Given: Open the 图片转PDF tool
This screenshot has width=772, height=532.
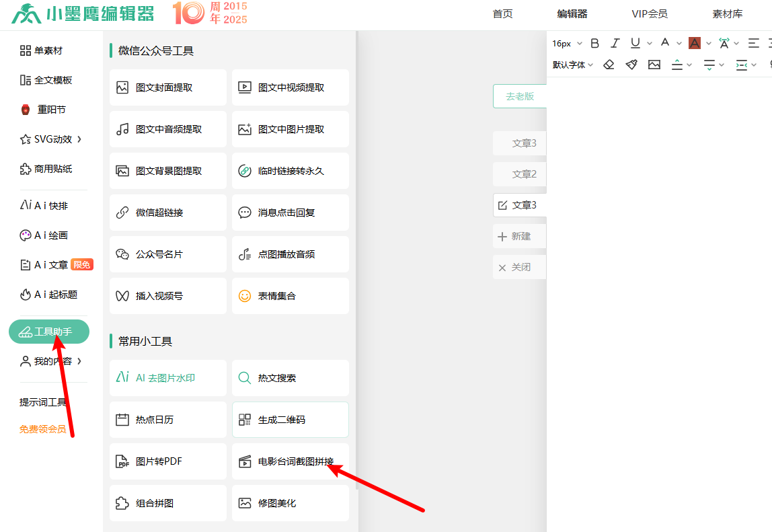Looking at the screenshot, I should (x=168, y=461).
